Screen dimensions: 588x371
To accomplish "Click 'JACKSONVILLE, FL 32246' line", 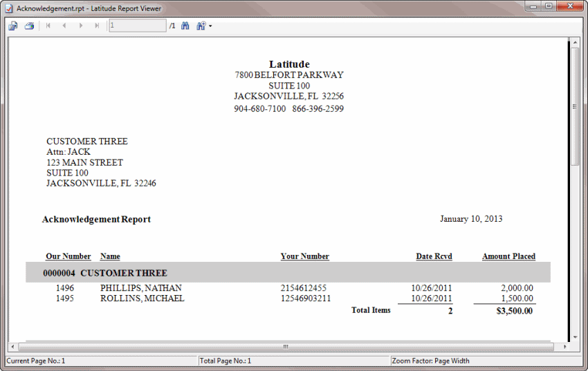I will pyautogui.click(x=101, y=183).
